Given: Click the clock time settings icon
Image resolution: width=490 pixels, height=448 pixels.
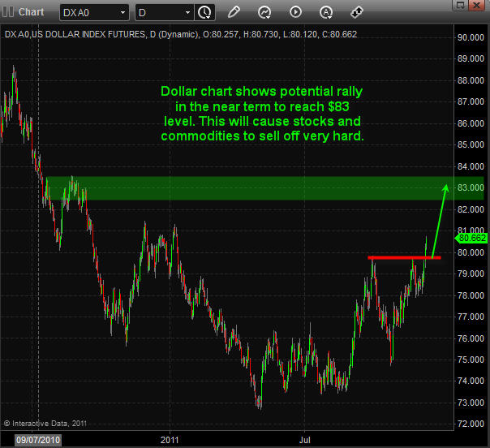Looking at the screenshot, I should [x=204, y=13].
